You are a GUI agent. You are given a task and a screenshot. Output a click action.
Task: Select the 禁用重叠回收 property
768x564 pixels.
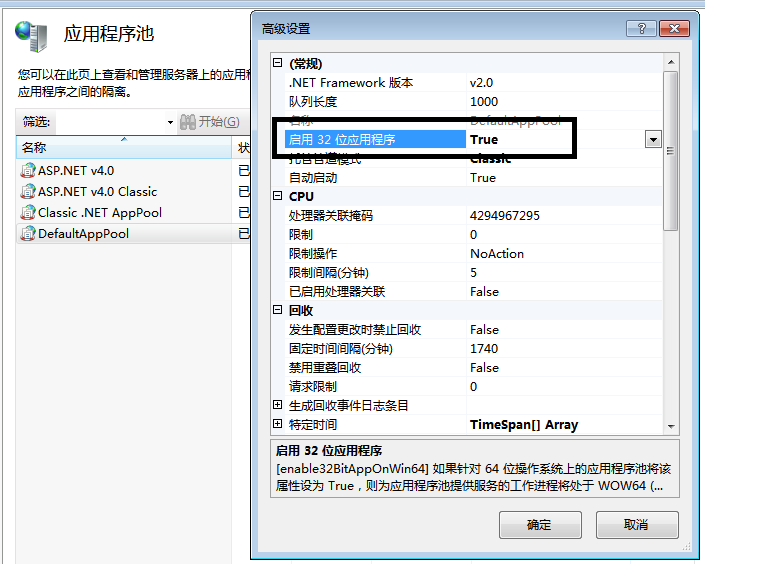[325, 368]
